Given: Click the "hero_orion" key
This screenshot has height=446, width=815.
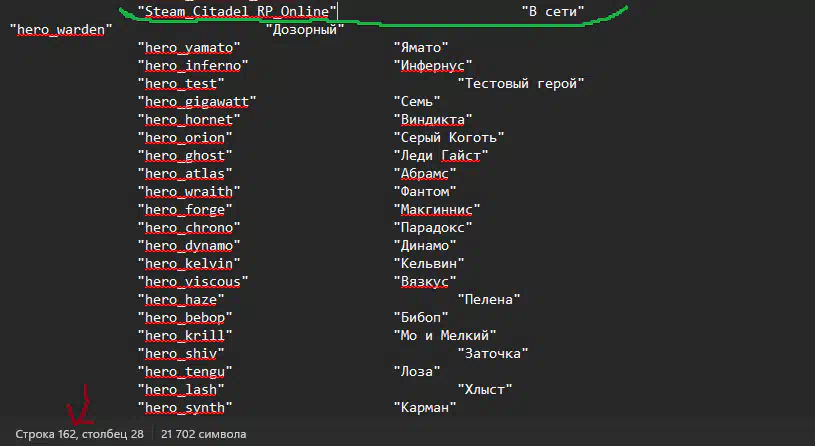Looking at the screenshot, I should click(185, 138).
